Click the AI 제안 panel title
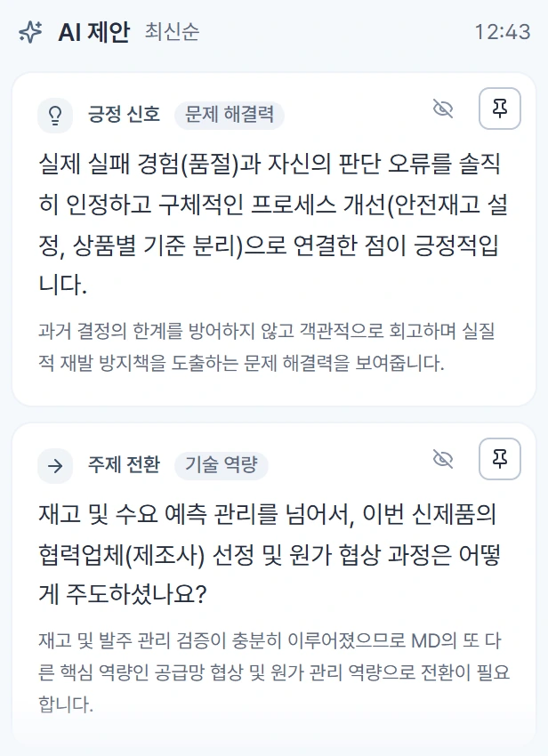This screenshot has height=756, width=548. (93, 32)
